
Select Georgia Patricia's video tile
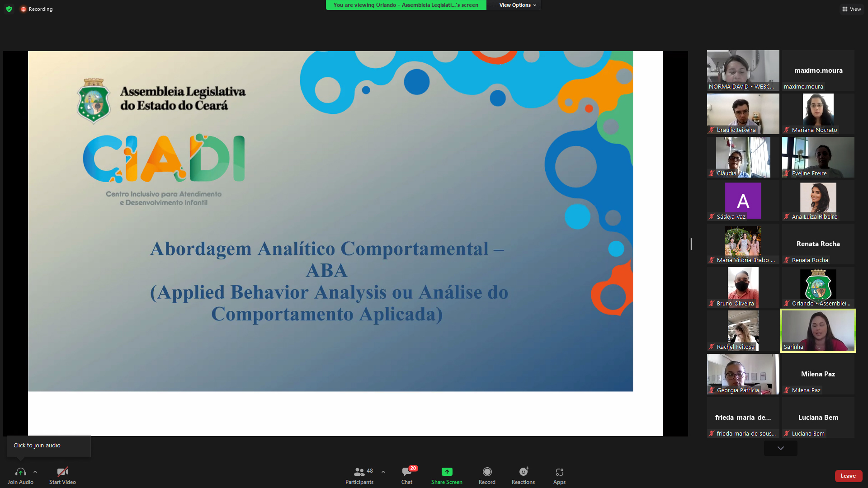coord(743,374)
